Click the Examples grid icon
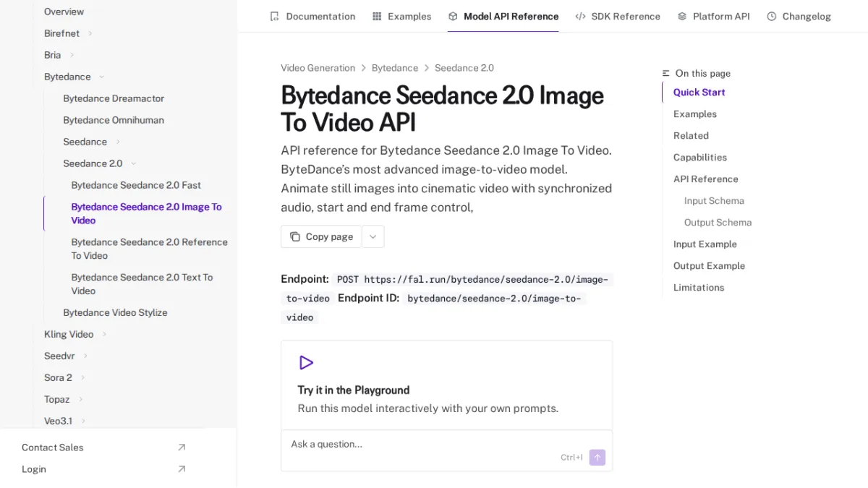This screenshot has height=488, width=868. click(x=377, y=16)
